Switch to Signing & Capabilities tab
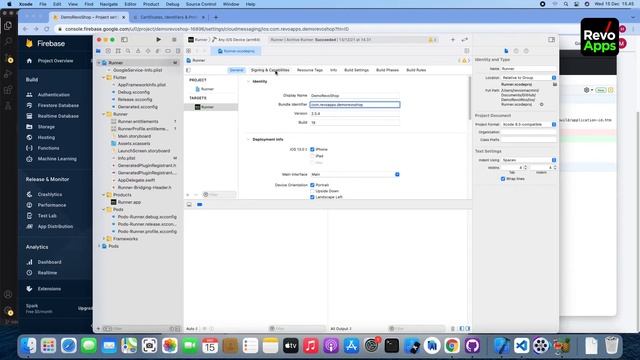 270,70
